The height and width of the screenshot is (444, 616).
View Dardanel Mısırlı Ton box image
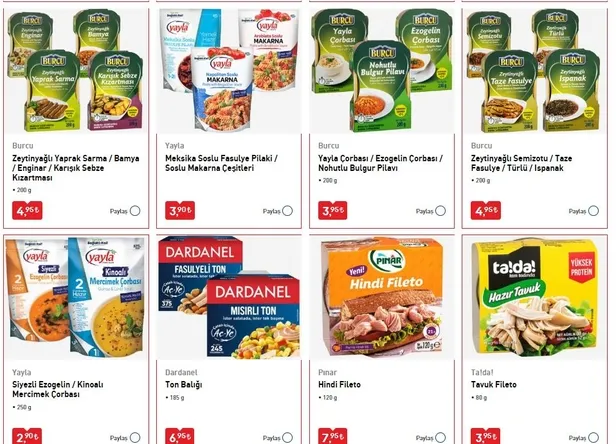pos(229,298)
